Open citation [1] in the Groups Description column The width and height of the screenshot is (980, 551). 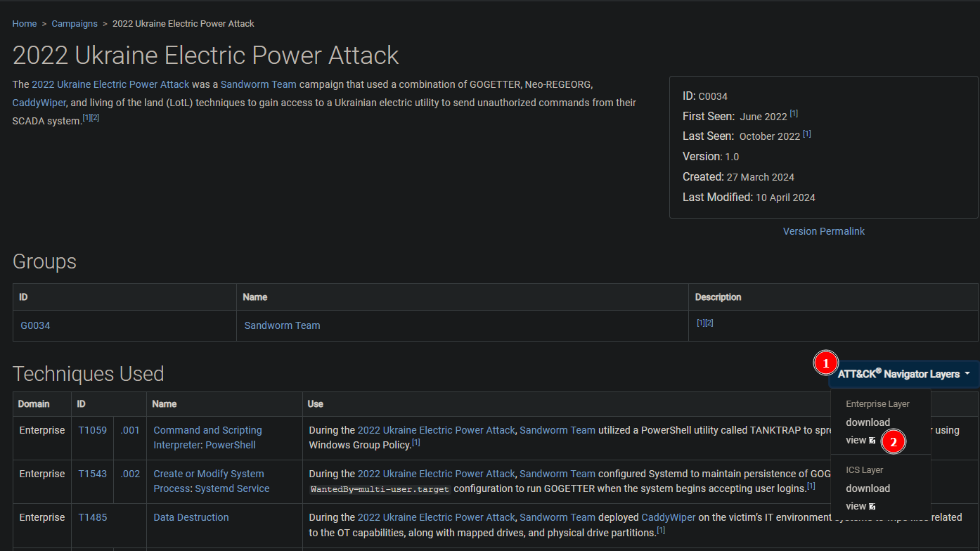click(700, 323)
